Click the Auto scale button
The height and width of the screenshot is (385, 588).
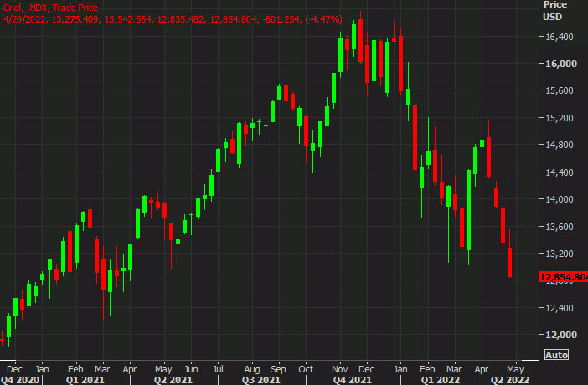click(556, 355)
